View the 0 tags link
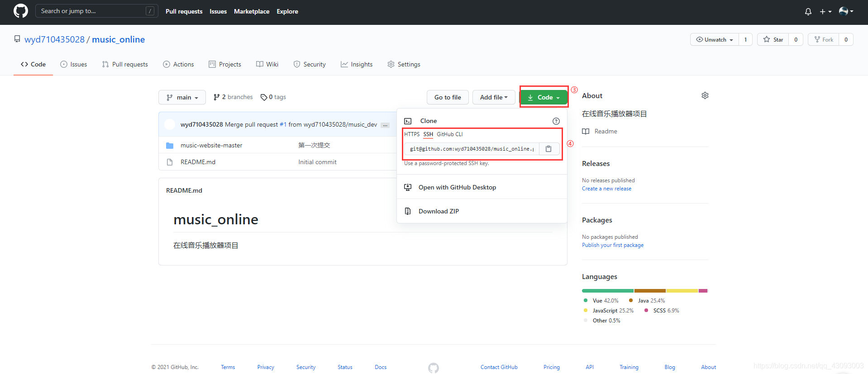 click(273, 97)
